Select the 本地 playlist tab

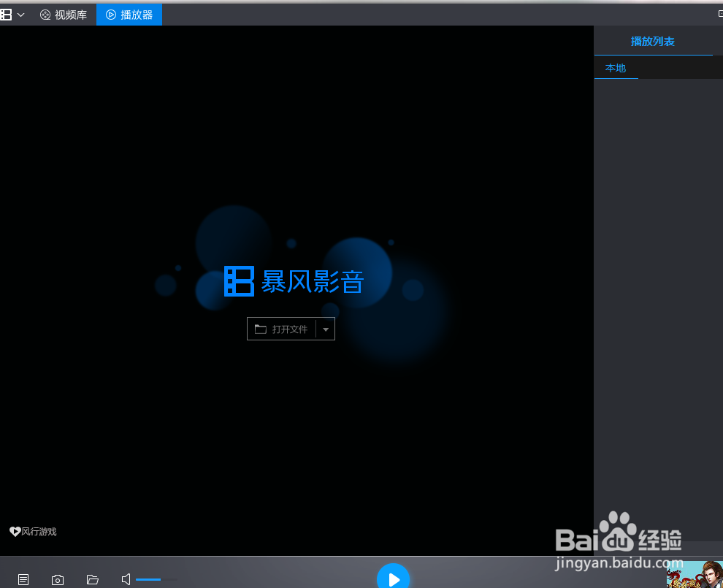[x=616, y=68]
